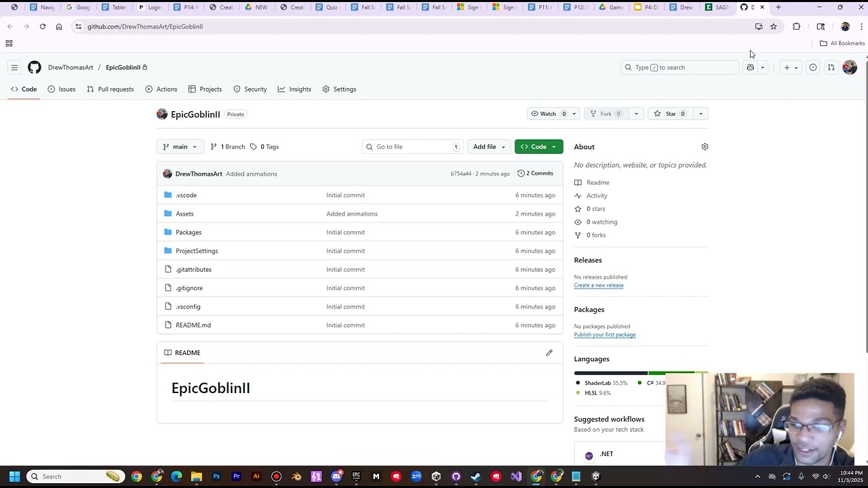Image resolution: width=868 pixels, height=488 pixels.
Task: Open All Bookmarks folder
Action: [x=842, y=43]
